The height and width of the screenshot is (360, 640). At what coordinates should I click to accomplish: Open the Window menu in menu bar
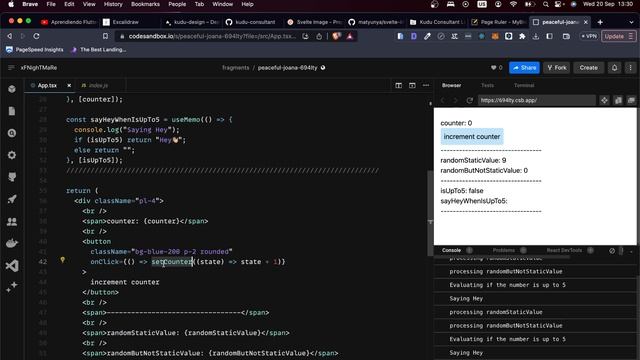(222, 4)
